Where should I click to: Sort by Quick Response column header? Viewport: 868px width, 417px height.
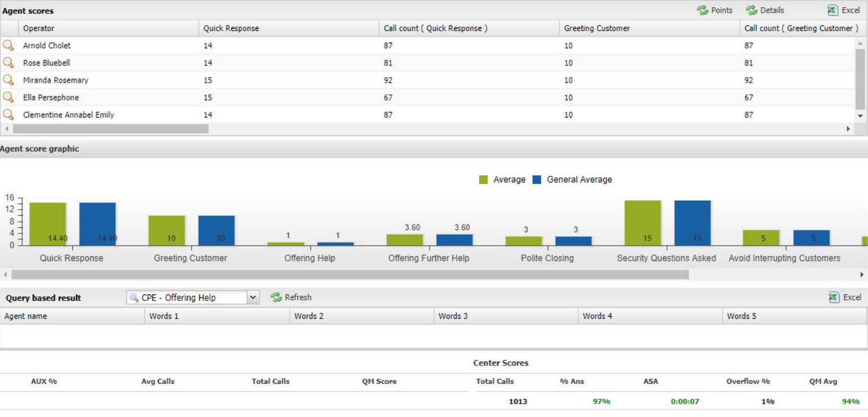(231, 28)
